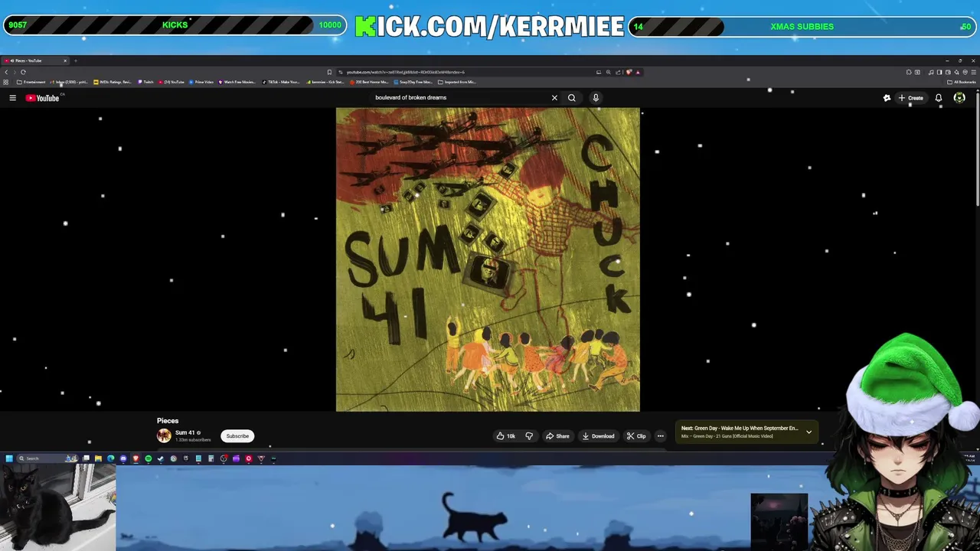This screenshot has width=980, height=551.
Task: Open the IMDb Ratings bookmark
Action: [113, 82]
